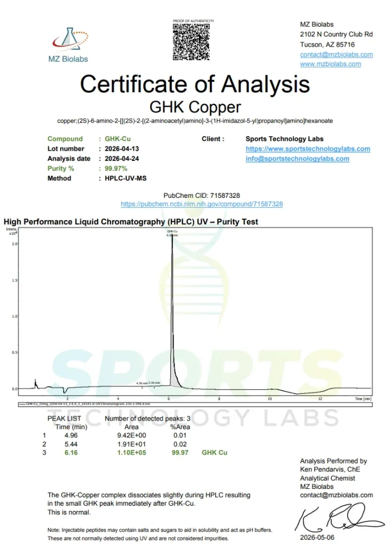Click peak 2 time value 5.44
This screenshot has width=392, height=555.
click(x=71, y=444)
